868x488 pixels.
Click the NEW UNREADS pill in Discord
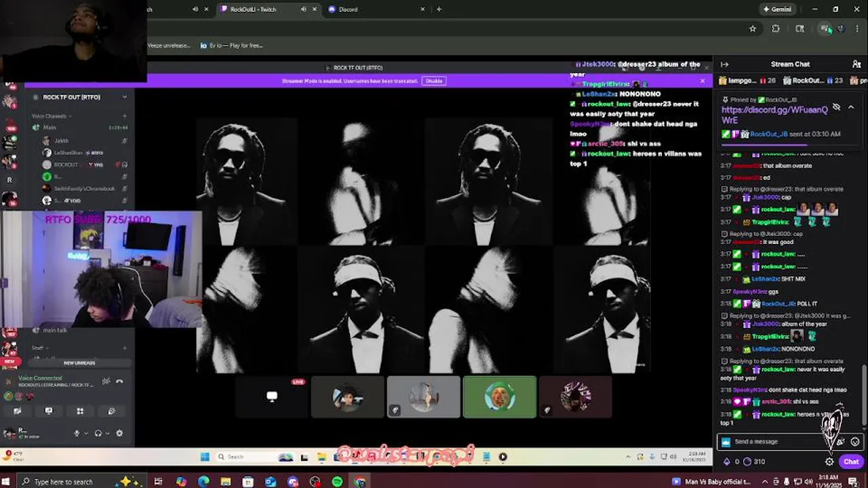click(x=79, y=363)
